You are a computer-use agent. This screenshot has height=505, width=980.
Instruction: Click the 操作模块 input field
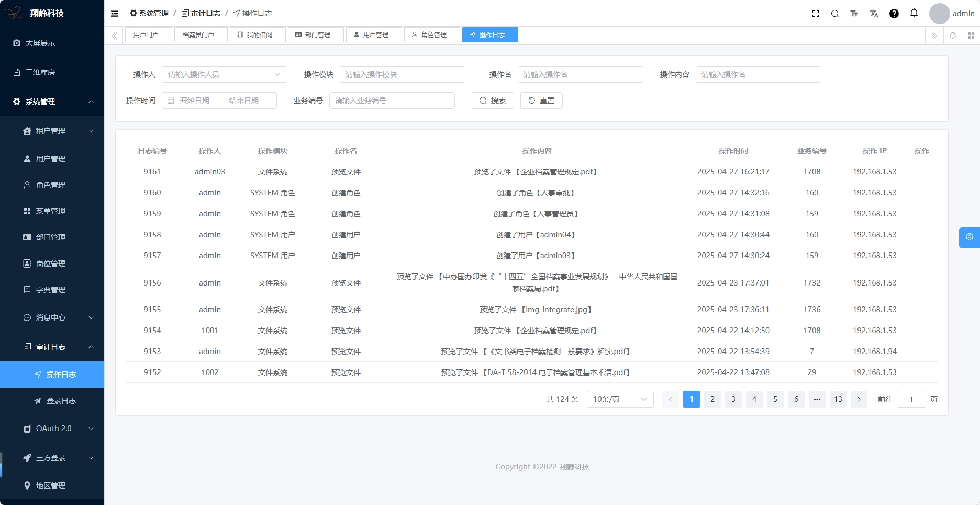tap(402, 74)
